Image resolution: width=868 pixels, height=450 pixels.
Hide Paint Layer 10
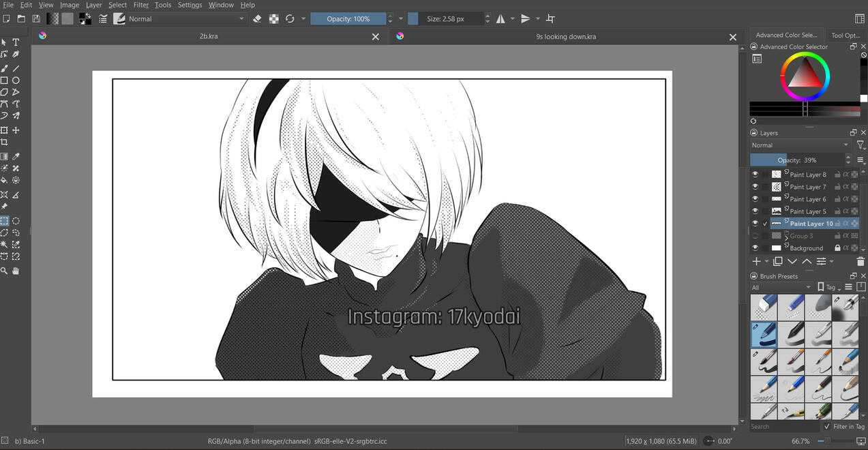(x=755, y=224)
